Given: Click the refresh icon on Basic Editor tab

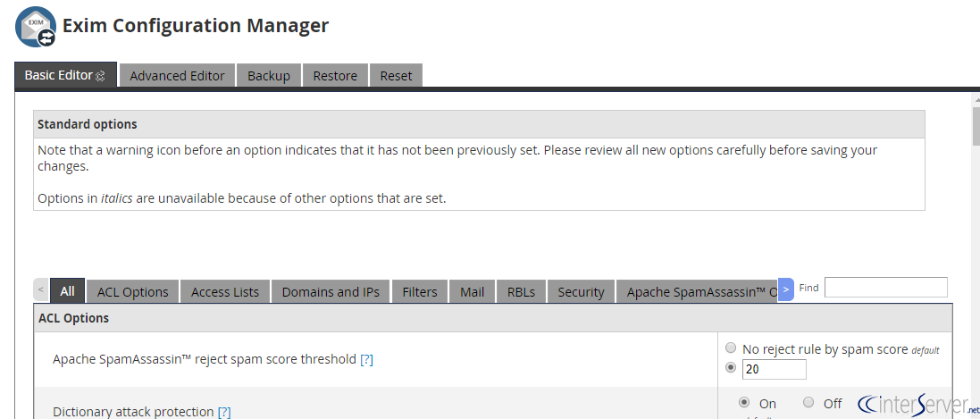Looking at the screenshot, I should click(x=100, y=76).
